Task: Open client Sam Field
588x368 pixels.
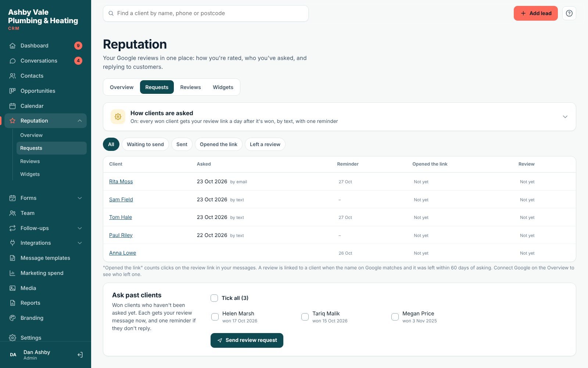Action: tap(121, 199)
